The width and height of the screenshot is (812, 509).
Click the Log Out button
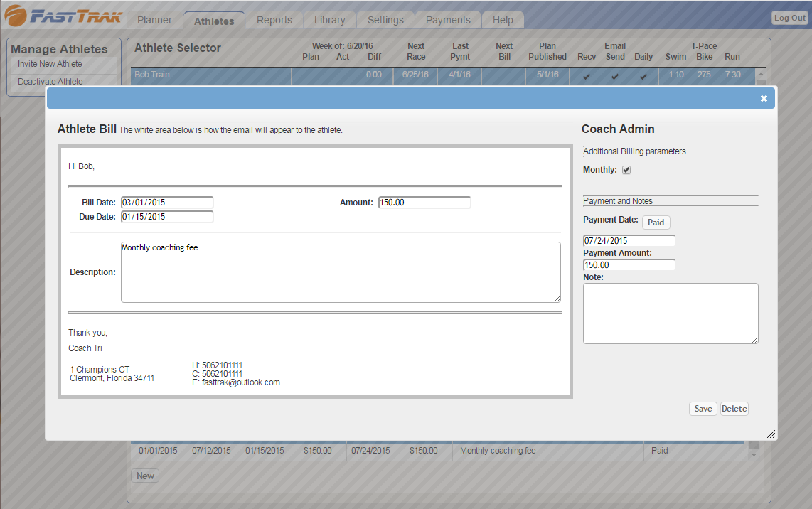point(789,18)
